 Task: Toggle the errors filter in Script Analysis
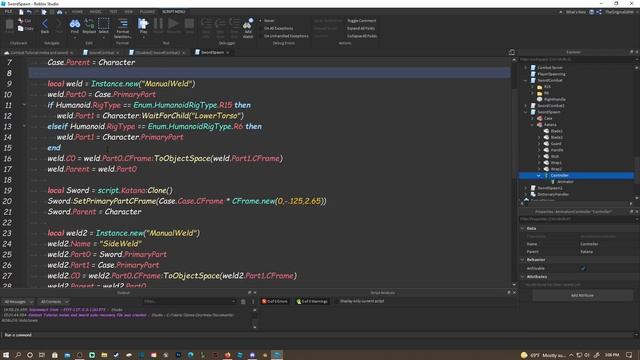coord(275,301)
